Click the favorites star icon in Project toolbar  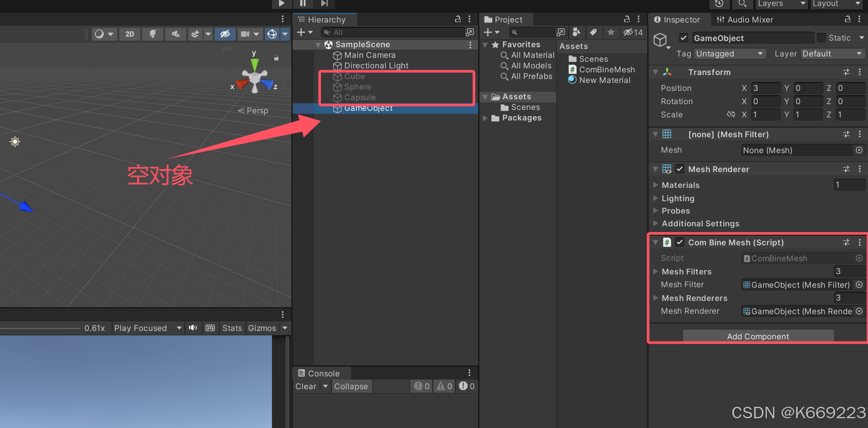click(x=611, y=32)
